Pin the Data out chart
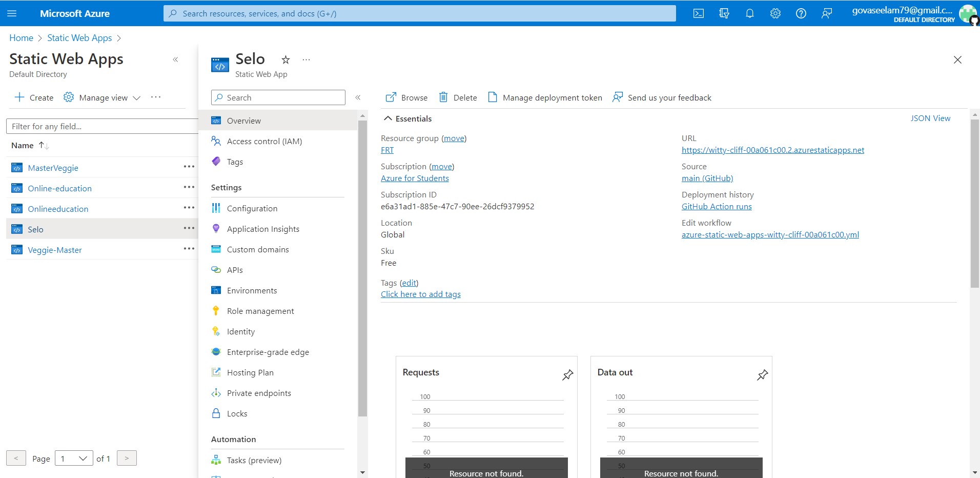The width and height of the screenshot is (980, 478). [762, 375]
